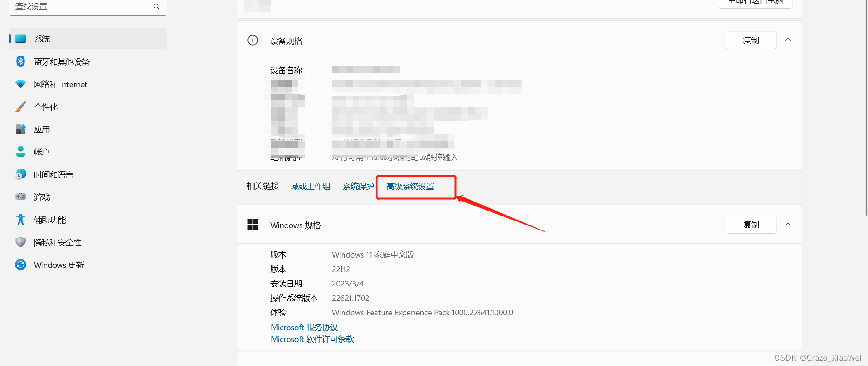Click the 22H2 version value
This screenshot has width=868, height=366.
[x=341, y=269]
